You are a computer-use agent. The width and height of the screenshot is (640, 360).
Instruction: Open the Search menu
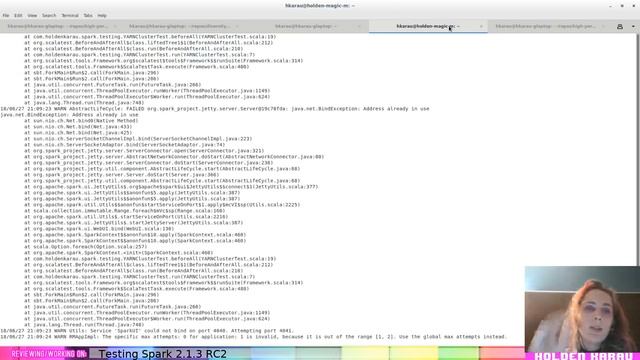tap(49, 16)
